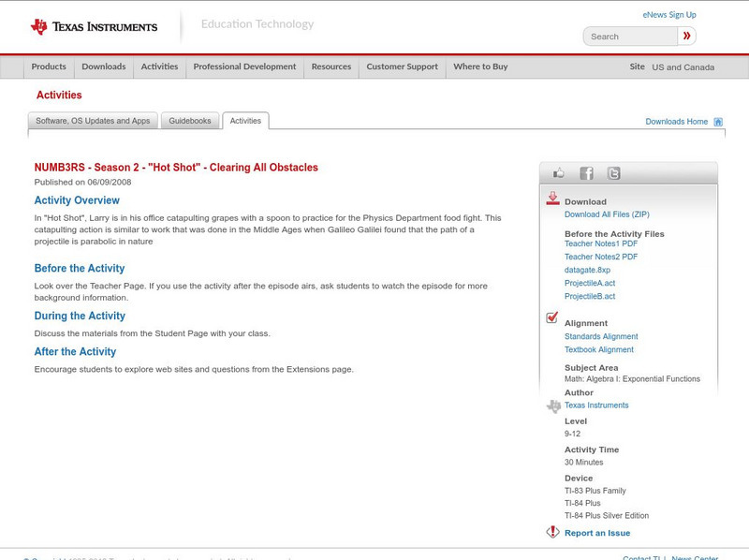Click in the Search input field
The height and width of the screenshot is (560, 749).
(630, 37)
